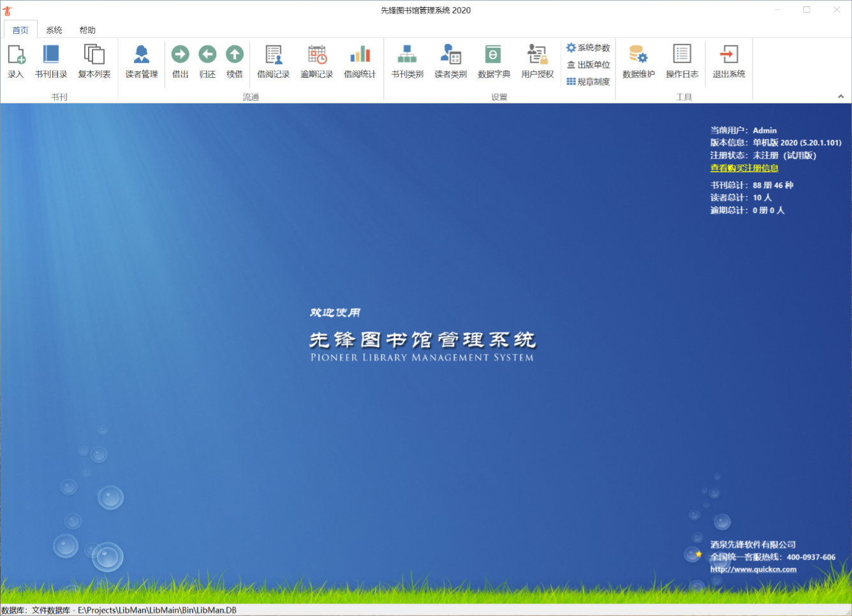Collapse the ribbon with the chevron arrow
852x616 pixels.
tap(841, 96)
